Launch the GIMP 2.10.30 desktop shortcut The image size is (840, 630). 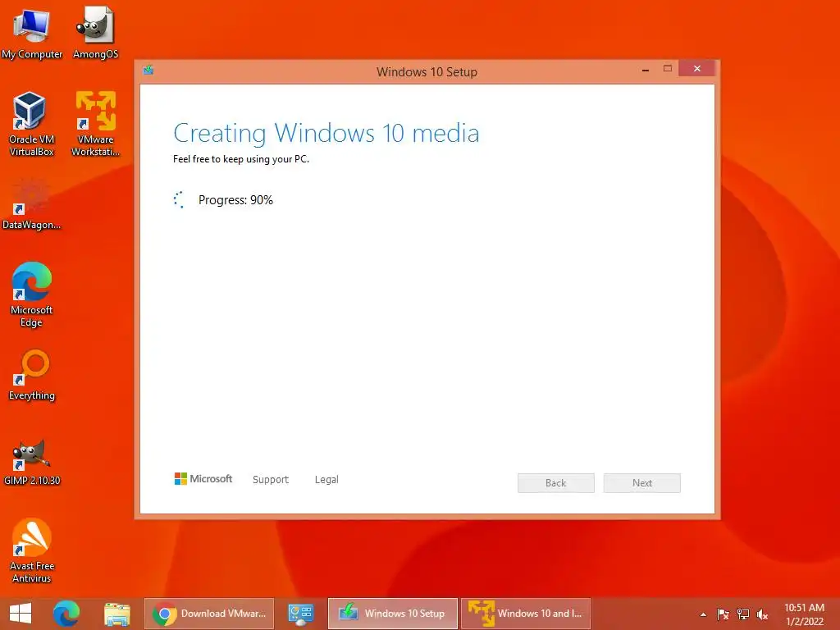coord(31,462)
